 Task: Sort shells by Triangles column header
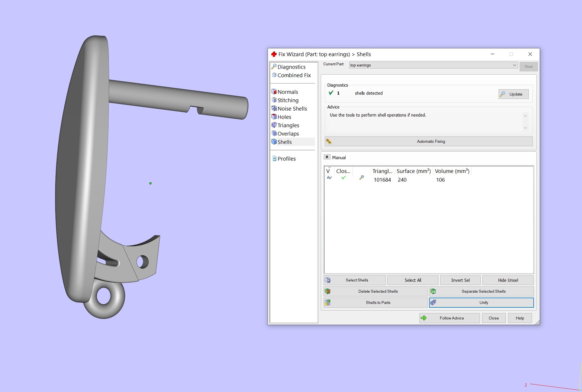click(x=382, y=171)
